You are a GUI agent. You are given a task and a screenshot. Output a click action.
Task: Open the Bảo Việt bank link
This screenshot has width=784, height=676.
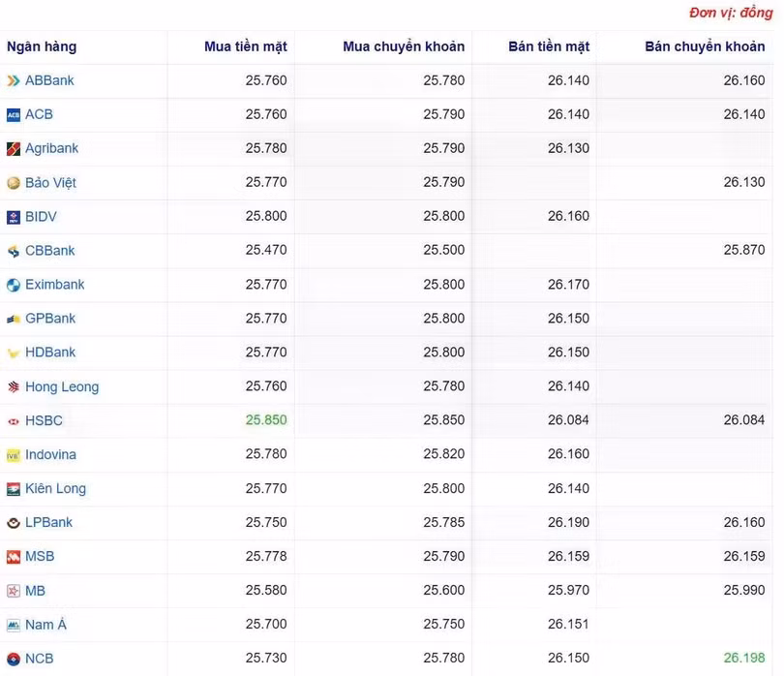pos(50,183)
